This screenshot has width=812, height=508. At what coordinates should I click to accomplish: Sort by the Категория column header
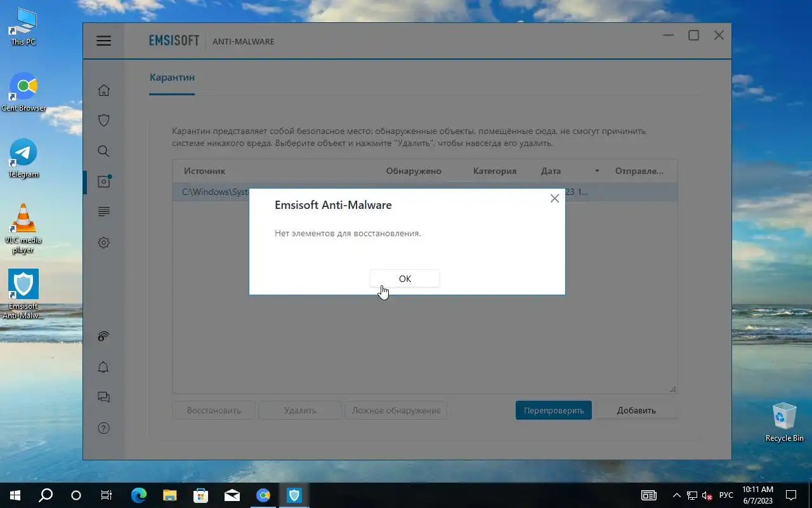[x=495, y=171]
